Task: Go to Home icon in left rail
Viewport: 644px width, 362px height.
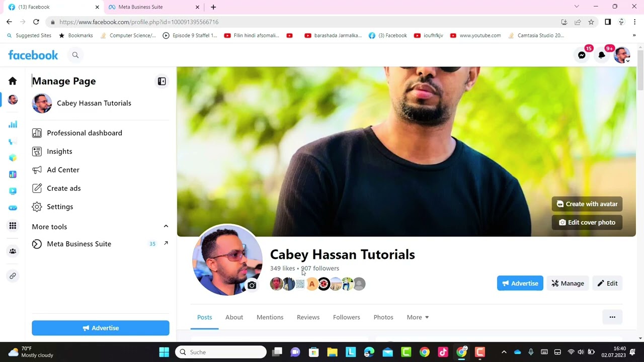Action: [x=13, y=81]
